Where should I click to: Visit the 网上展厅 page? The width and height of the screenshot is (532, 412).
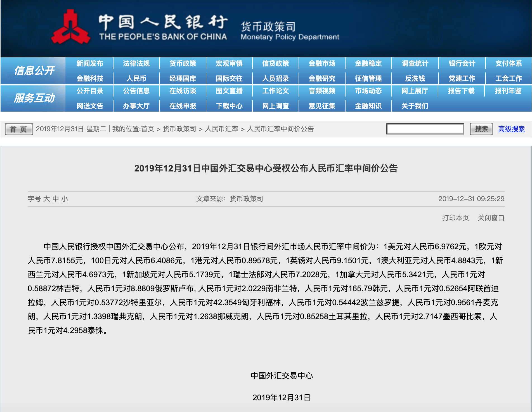(415, 91)
